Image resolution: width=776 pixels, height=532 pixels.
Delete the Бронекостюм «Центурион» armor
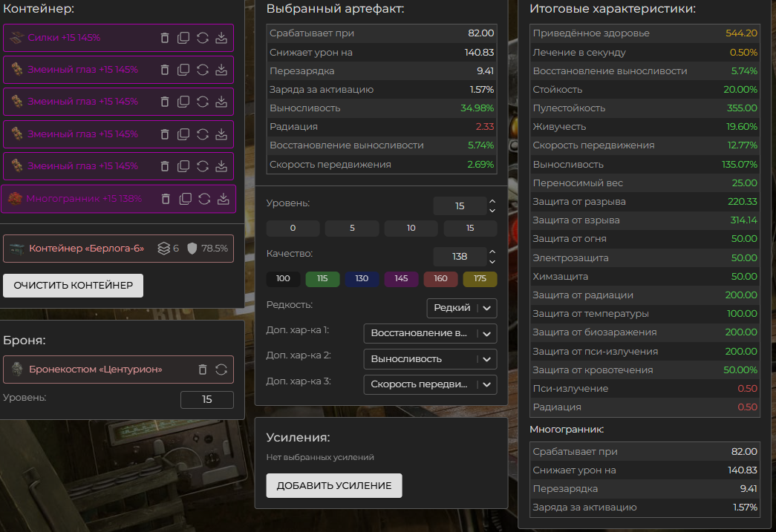202,370
